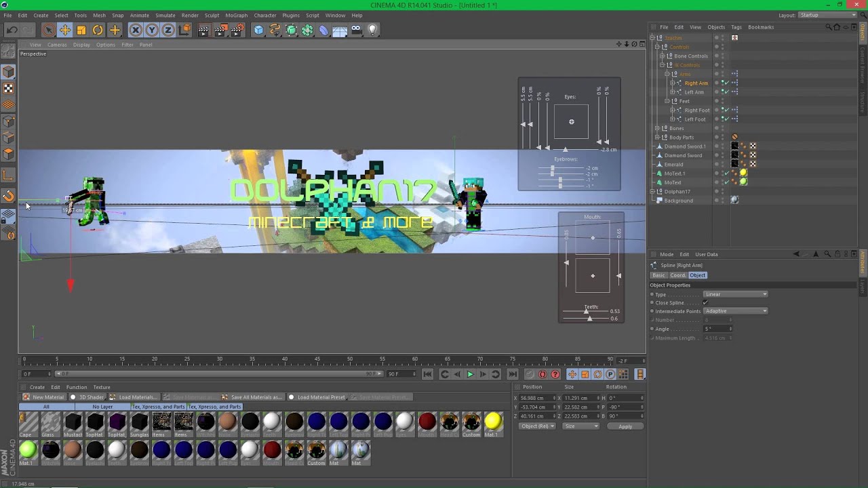The width and height of the screenshot is (868, 488).
Task: Open the Bookmarks menu in Object Manager
Action: [761, 27]
